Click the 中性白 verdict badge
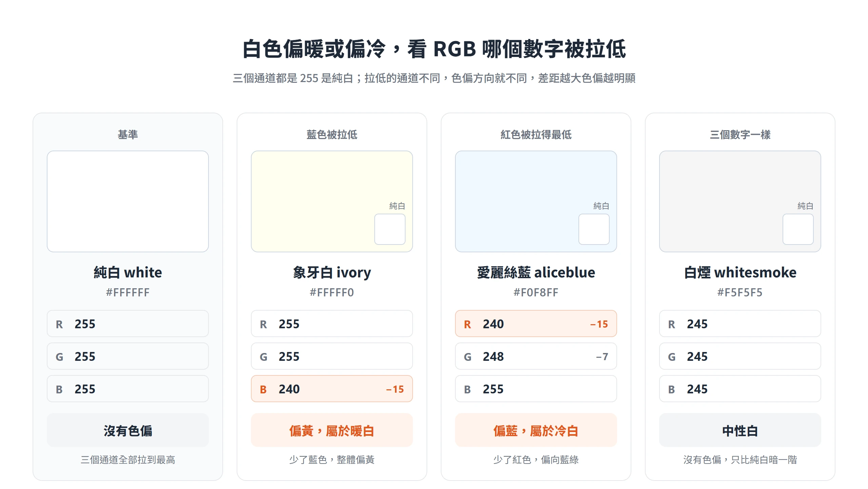 coord(740,430)
